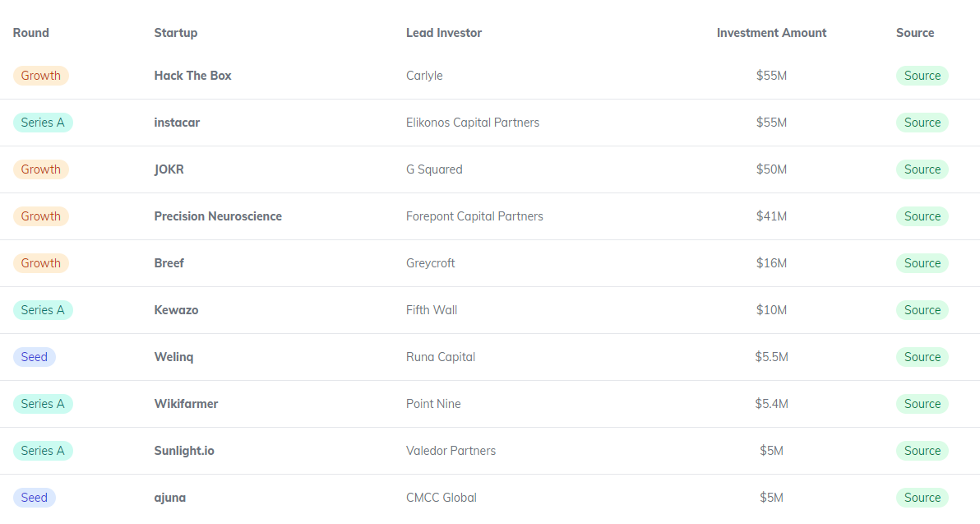Sort by the Investment Amount header
The height and width of the screenshot is (524, 980).
(771, 33)
